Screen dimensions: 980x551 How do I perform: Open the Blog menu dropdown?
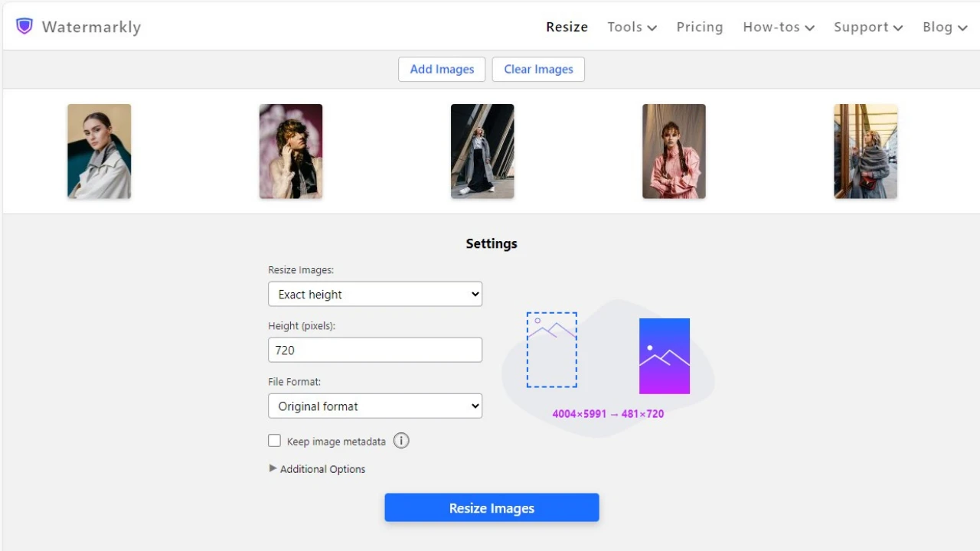coord(945,27)
